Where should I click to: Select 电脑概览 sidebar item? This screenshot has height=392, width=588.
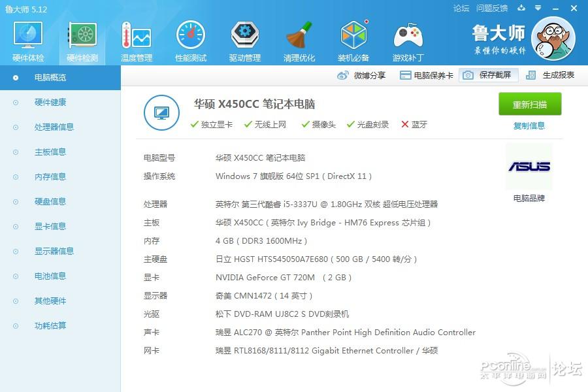pyautogui.click(x=60, y=78)
